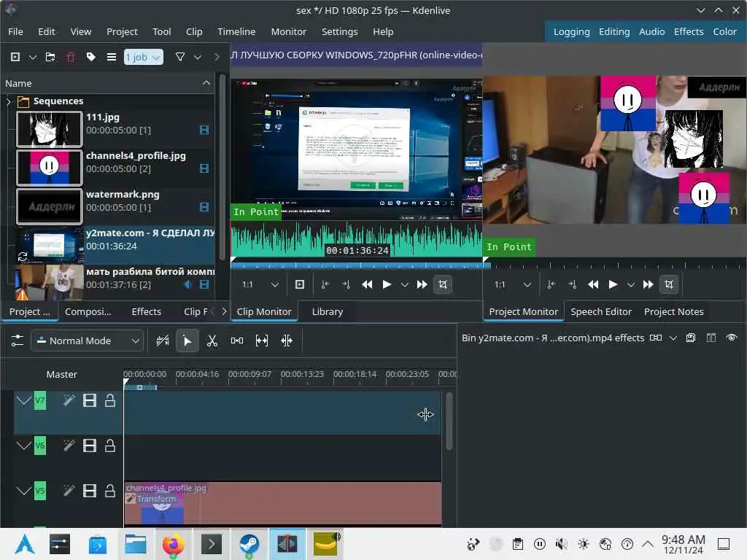Open the Normal Mode edit mode dropdown

[88, 341]
